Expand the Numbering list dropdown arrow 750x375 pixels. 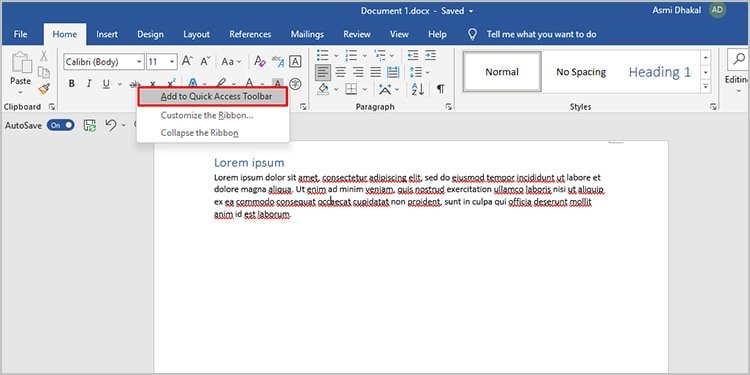[364, 55]
